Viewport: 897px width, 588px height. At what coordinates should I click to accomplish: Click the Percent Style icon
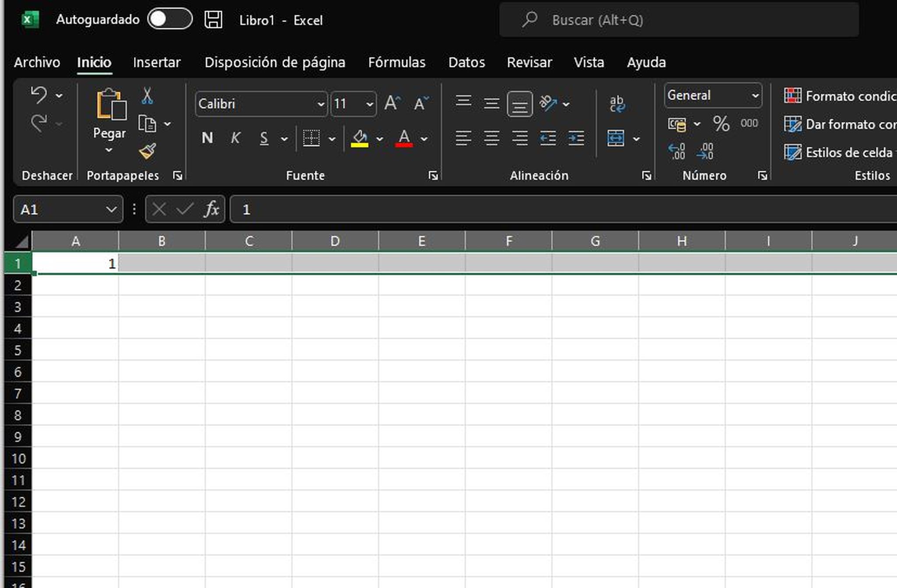point(721,124)
